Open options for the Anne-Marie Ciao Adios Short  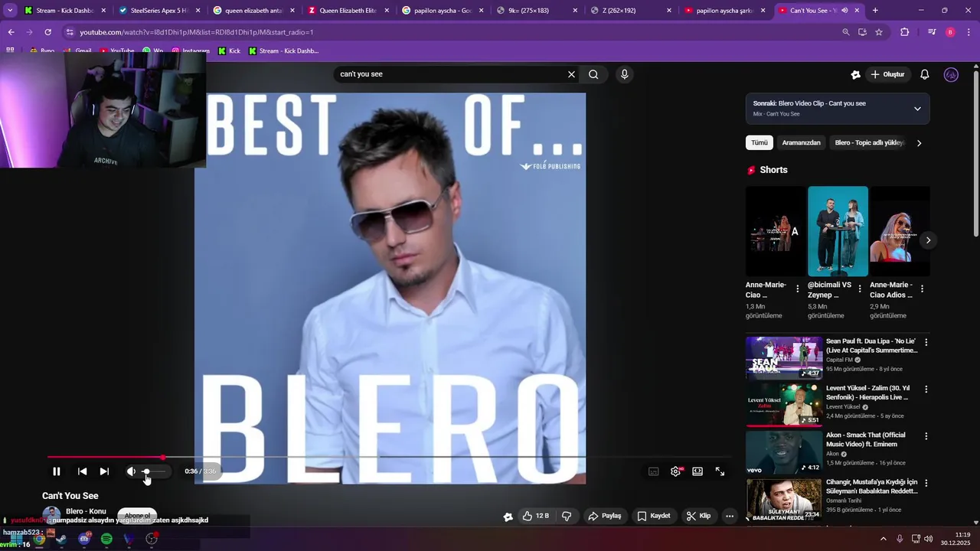pos(922,289)
